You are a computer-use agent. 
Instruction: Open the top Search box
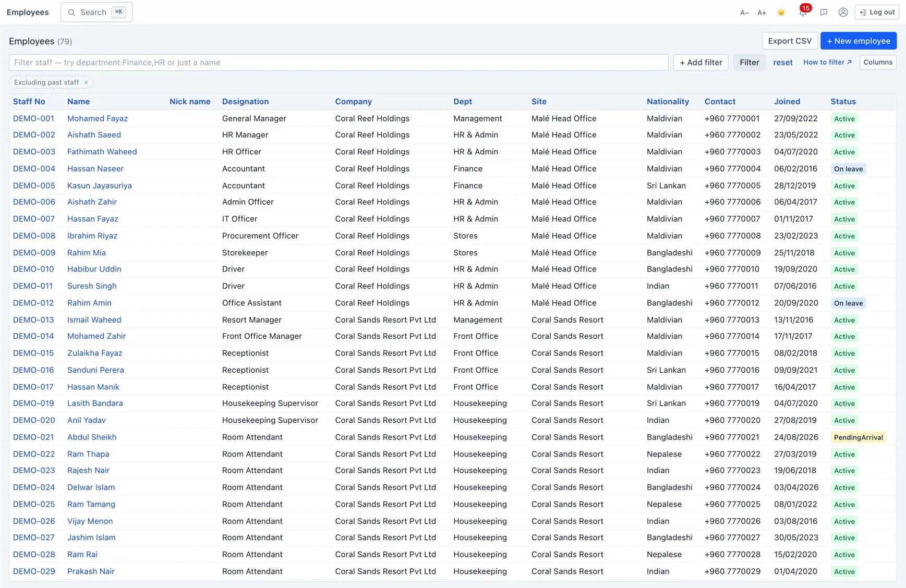pos(96,12)
